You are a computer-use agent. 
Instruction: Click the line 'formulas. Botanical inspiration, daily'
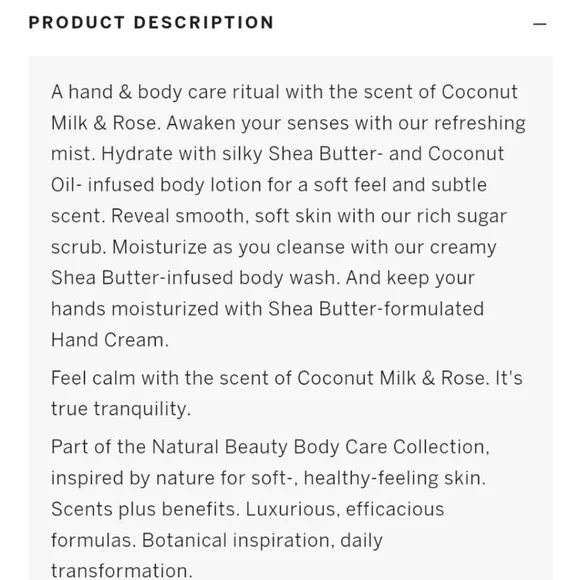pos(217,540)
